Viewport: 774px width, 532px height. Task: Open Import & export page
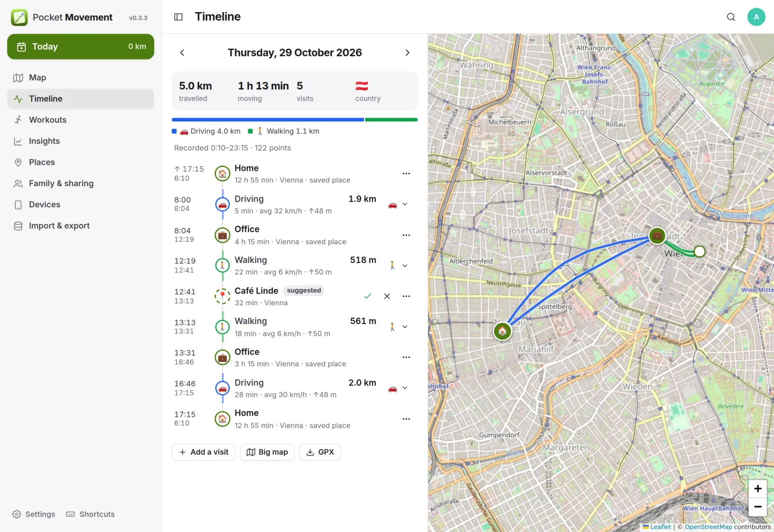point(81,226)
